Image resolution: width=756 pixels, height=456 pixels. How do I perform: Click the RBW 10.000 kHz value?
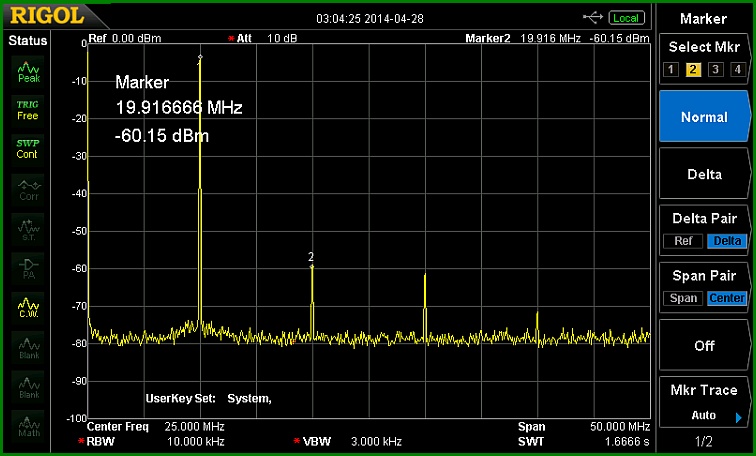point(196,441)
